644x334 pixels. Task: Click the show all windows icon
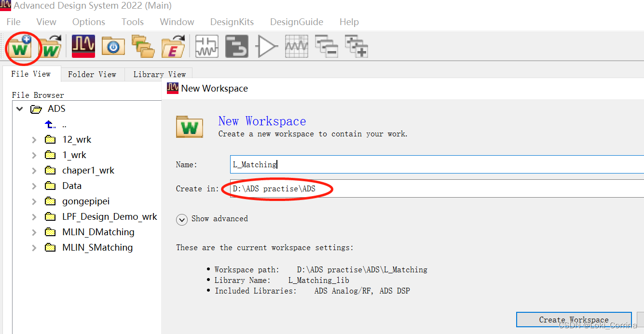pyautogui.click(x=357, y=46)
